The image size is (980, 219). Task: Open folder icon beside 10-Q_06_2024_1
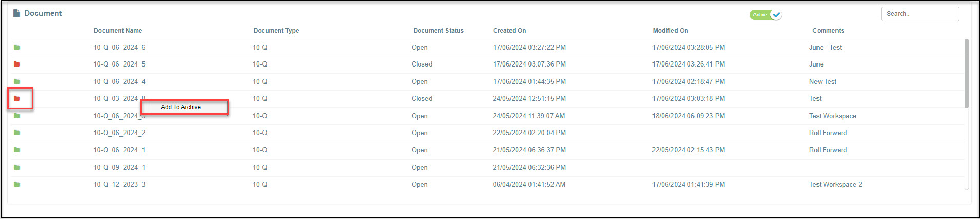point(17,150)
